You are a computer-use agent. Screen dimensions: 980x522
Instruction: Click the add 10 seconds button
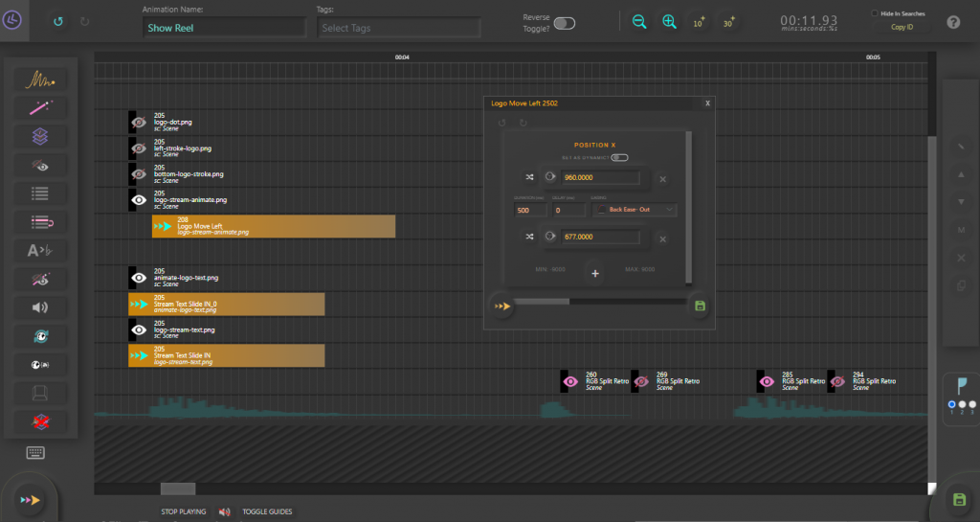pos(700,22)
